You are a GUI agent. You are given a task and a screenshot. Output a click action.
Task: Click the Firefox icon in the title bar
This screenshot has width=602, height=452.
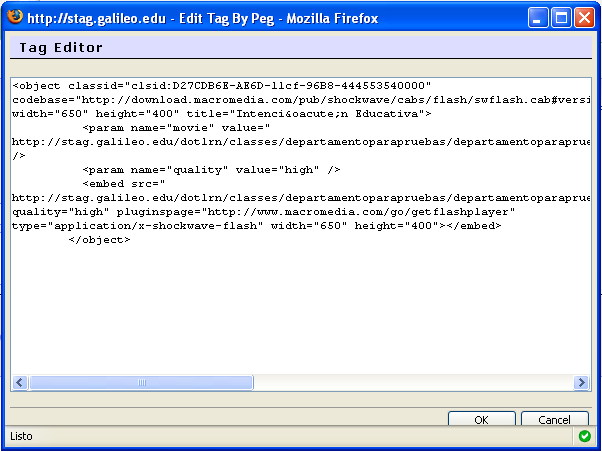(x=15, y=17)
